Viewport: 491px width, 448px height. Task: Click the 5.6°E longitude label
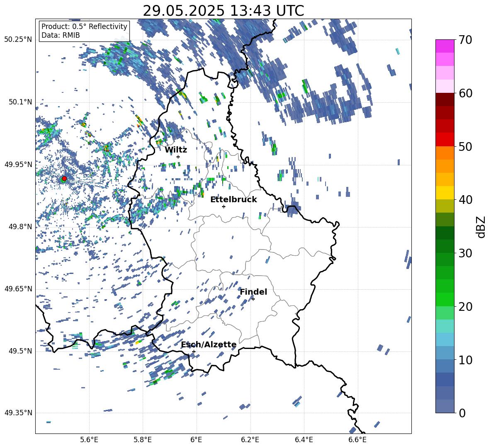click(89, 440)
